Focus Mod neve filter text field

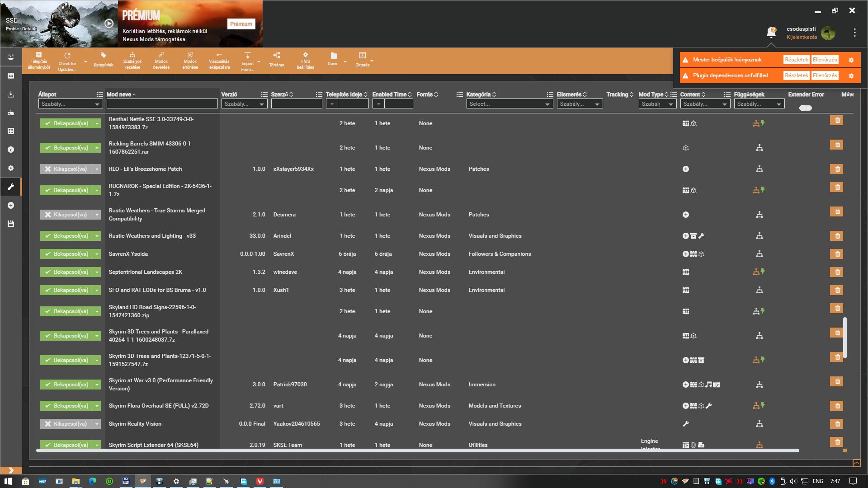pyautogui.click(x=162, y=104)
